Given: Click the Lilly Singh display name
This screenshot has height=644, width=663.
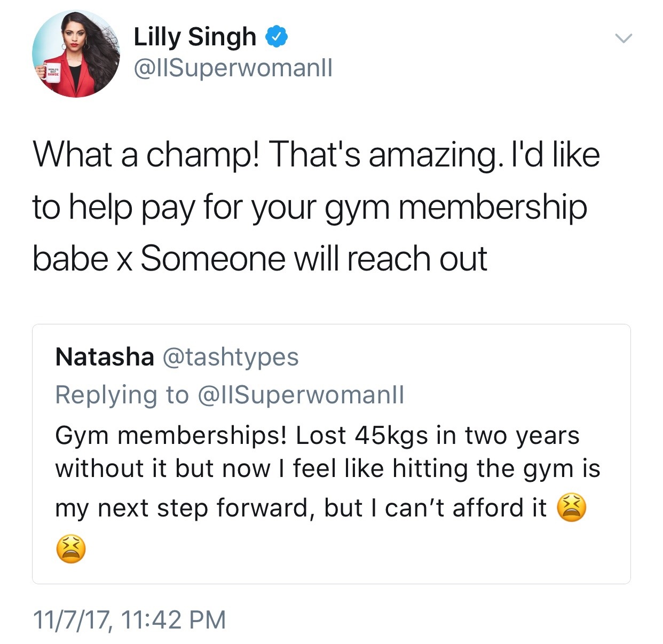Looking at the screenshot, I should (x=195, y=37).
